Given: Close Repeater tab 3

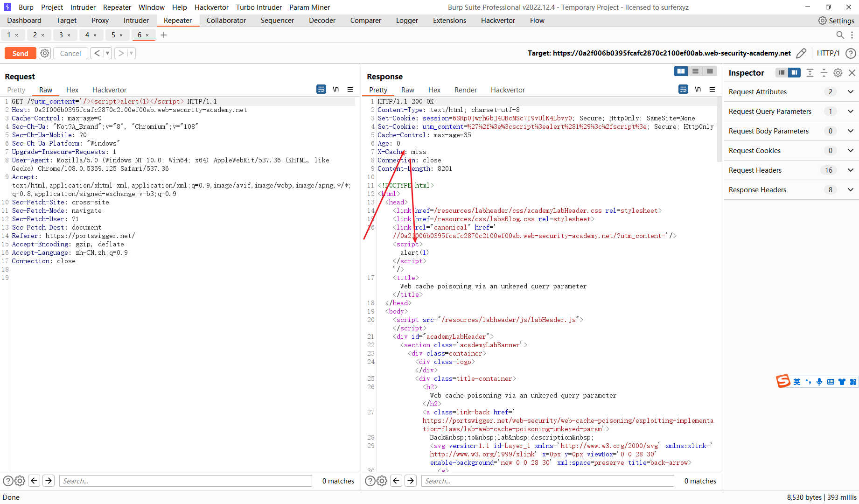Looking at the screenshot, I should (69, 35).
